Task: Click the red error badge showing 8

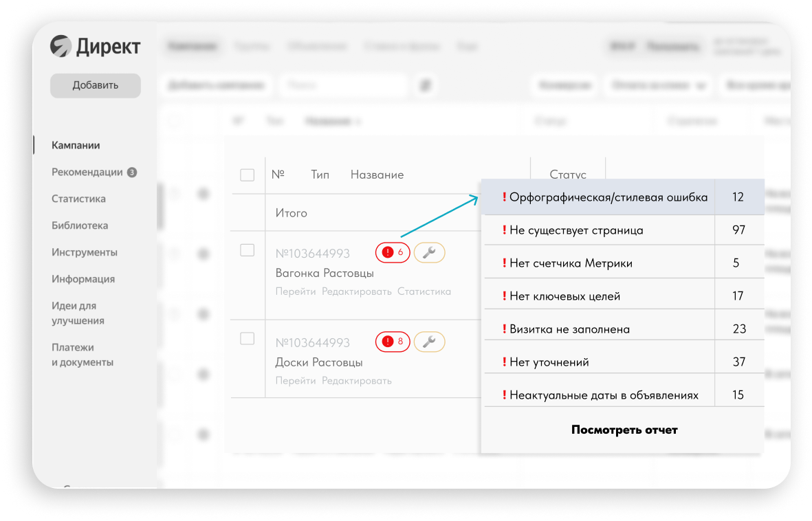Action: [x=393, y=342]
